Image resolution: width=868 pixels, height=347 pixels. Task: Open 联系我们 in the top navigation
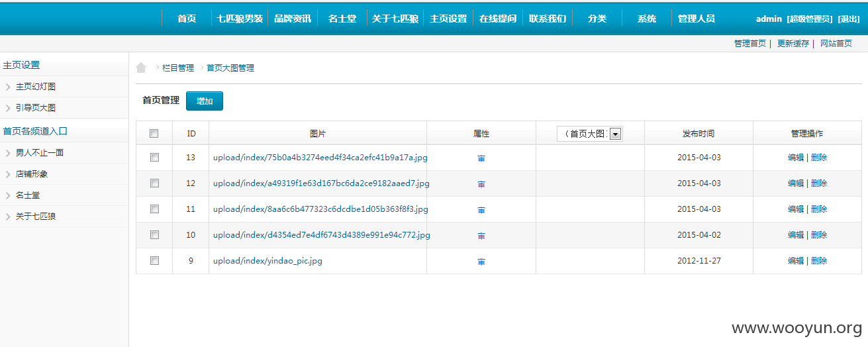click(x=548, y=19)
